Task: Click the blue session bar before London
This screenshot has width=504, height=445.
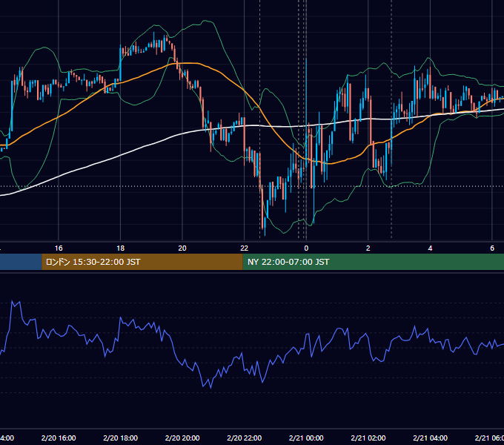Action: coord(21,262)
